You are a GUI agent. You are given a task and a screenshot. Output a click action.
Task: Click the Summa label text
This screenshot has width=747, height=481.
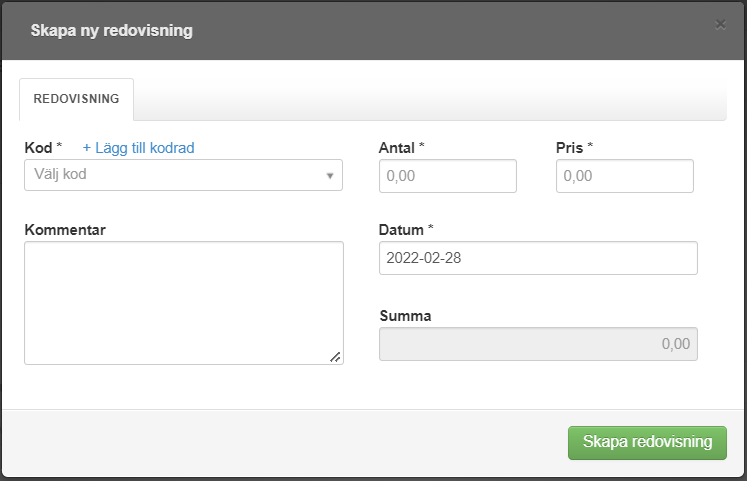tap(406, 316)
